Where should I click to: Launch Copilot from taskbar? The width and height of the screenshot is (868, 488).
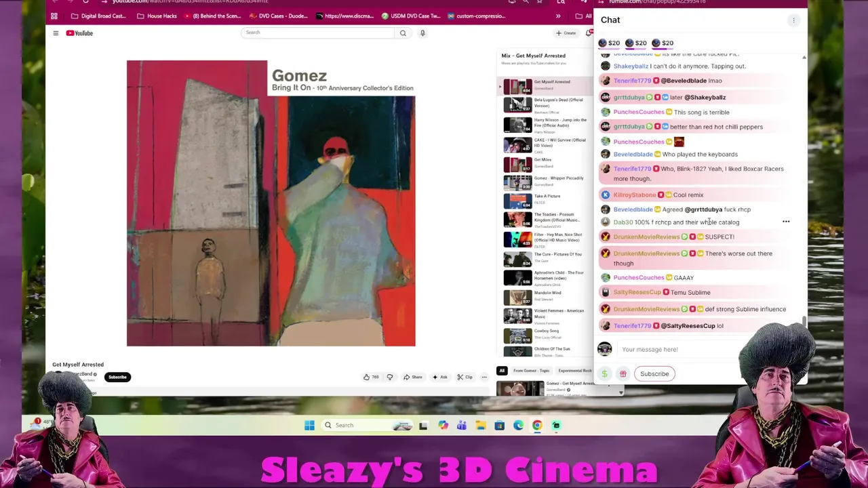tap(443, 425)
